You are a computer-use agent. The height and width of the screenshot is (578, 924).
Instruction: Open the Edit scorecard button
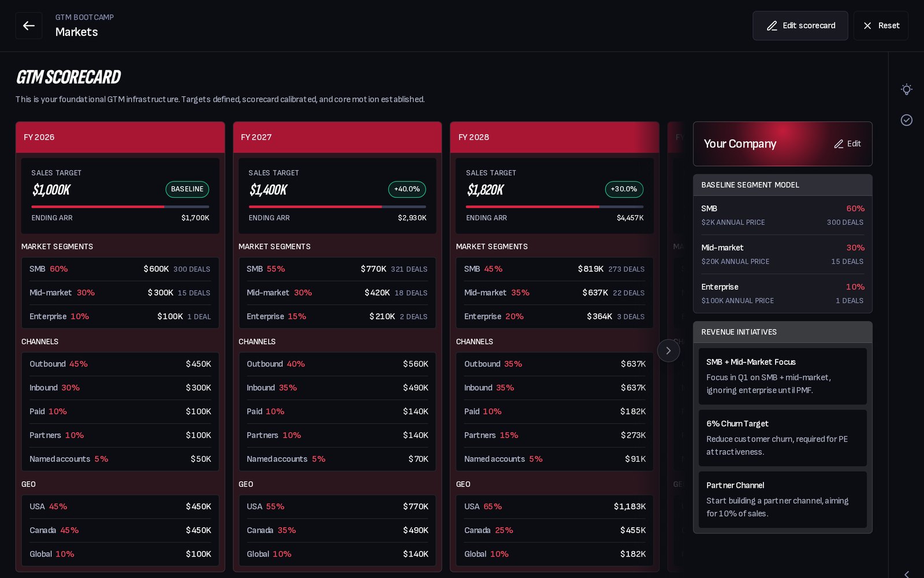800,25
